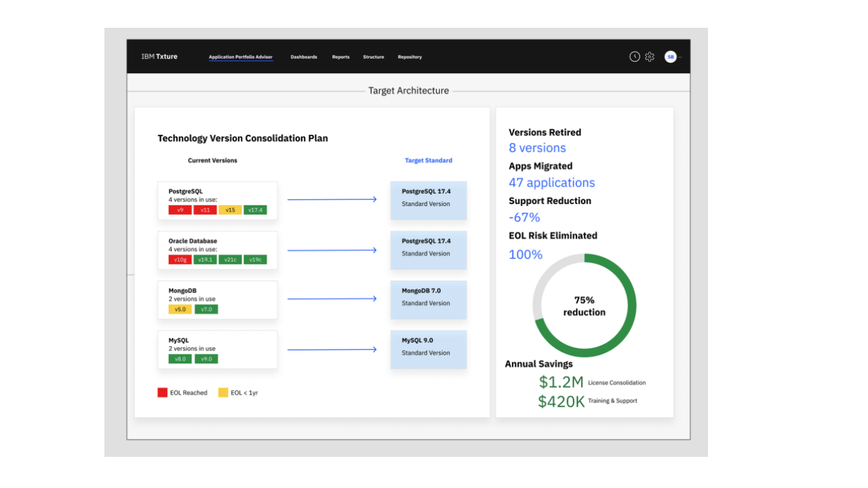Click the Annual Savings heading
868x488 pixels.
tap(538, 364)
